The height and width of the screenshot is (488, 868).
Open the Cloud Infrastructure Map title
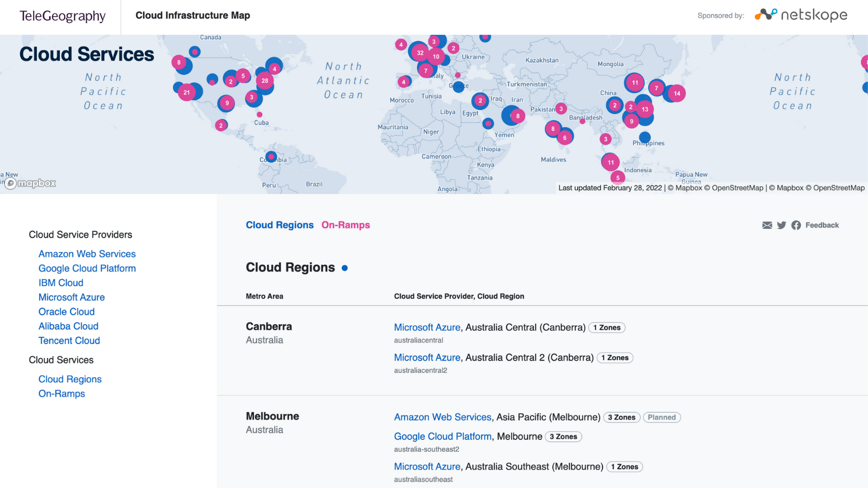click(x=193, y=15)
